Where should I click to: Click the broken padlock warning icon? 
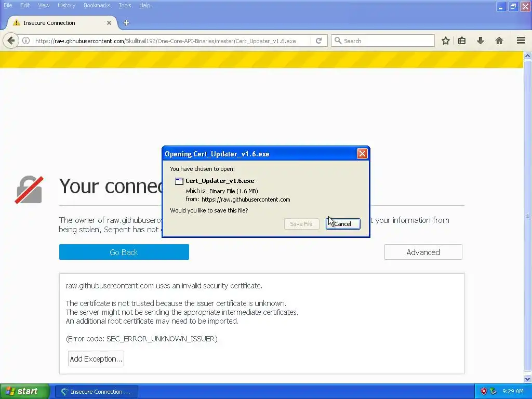point(29,190)
